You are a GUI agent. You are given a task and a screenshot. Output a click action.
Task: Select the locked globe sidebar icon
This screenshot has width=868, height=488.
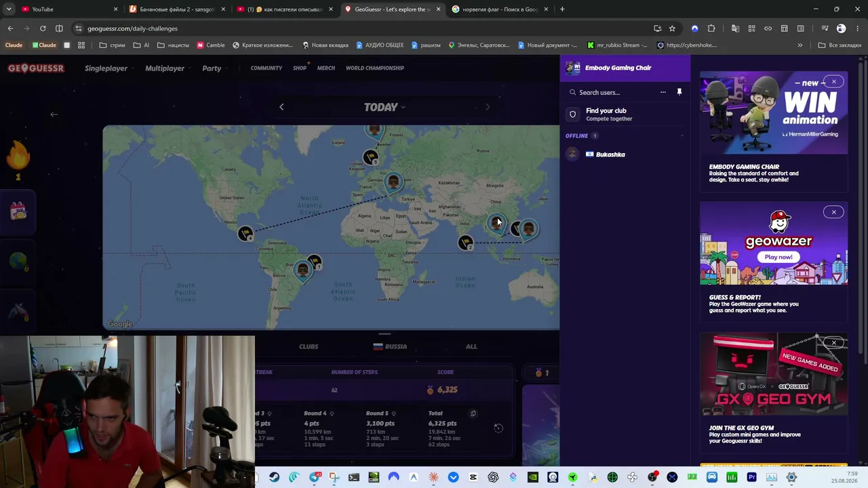tap(18, 261)
